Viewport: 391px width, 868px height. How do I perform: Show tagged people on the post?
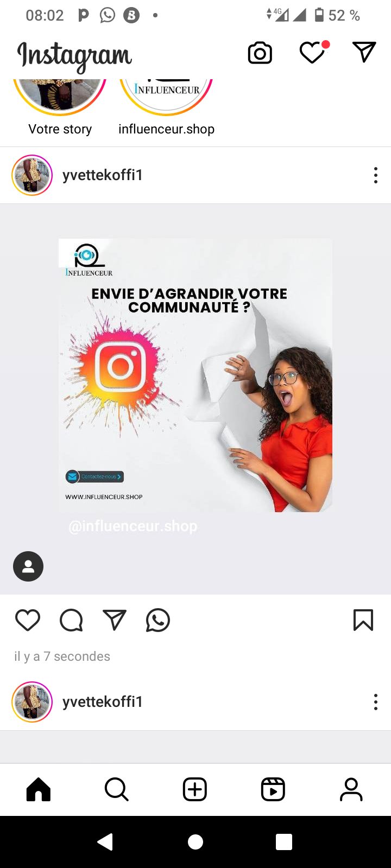(x=28, y=566)
